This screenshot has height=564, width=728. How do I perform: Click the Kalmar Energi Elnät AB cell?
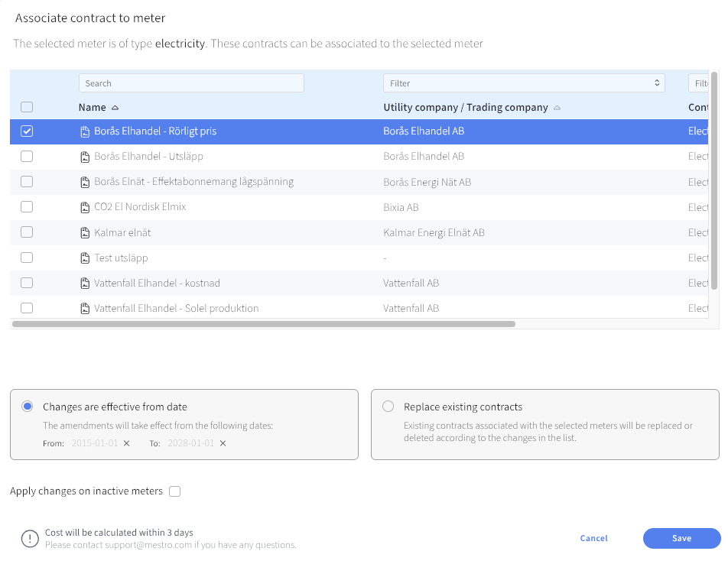pyautogui.click(x=434, y=233)
